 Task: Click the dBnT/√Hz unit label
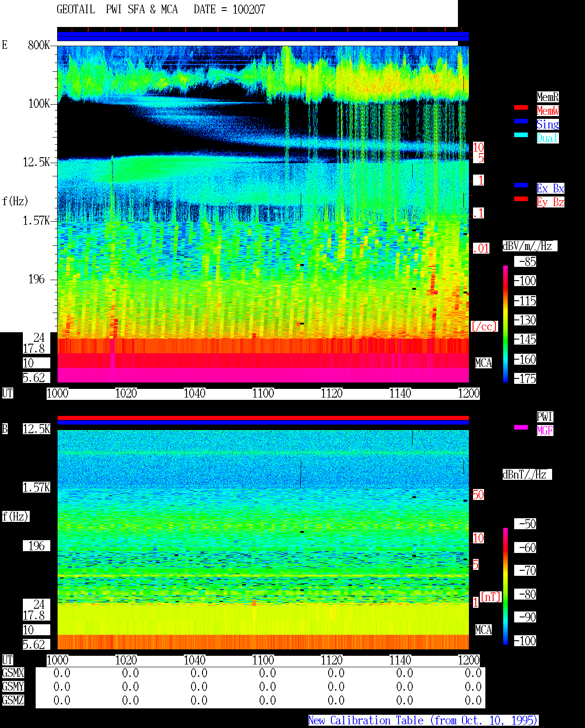point(527,474)
